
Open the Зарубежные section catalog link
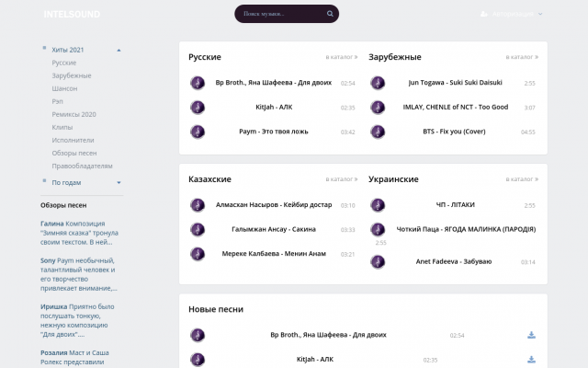(522, 57)
